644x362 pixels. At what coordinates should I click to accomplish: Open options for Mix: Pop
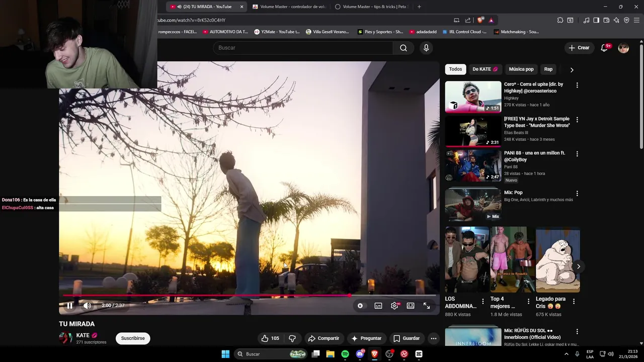pos(577,193)
